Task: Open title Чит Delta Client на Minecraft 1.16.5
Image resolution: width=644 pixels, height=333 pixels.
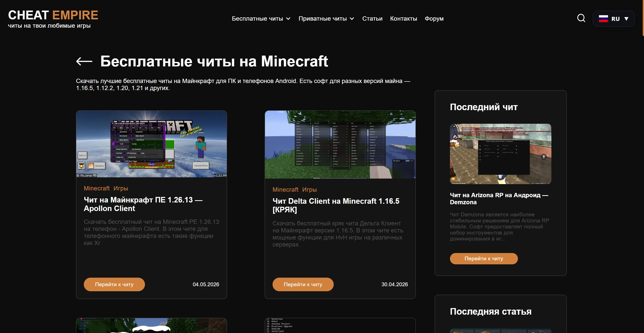Action: pyautogui.click(x=336, y=205)
